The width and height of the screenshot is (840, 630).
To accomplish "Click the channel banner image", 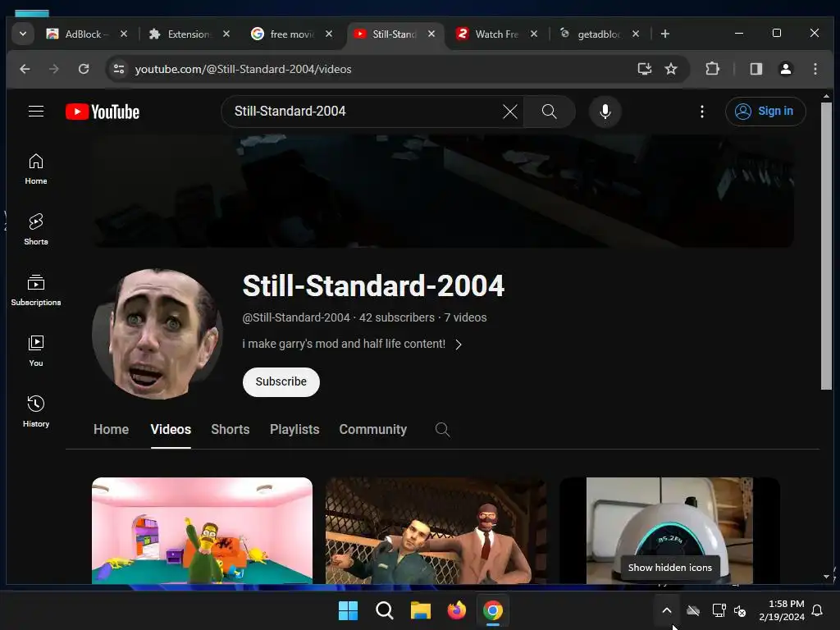I will (x=444, y=190).
